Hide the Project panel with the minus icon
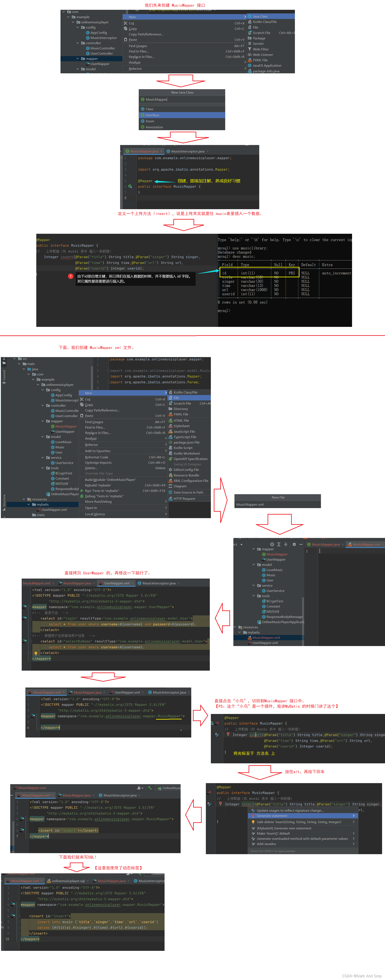 [x=301, y=544]
